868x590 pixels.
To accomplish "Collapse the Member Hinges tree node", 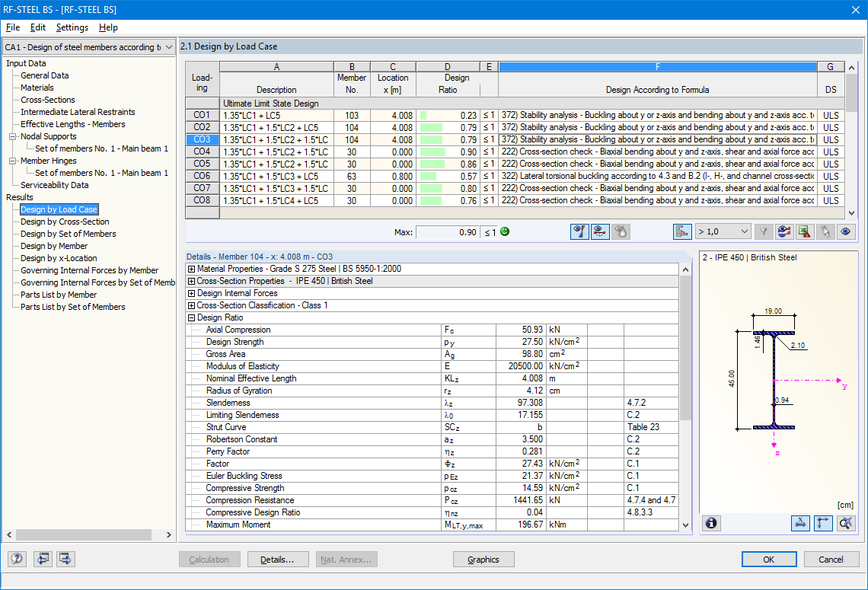I will pyautogui.click(x=12, y=161).
